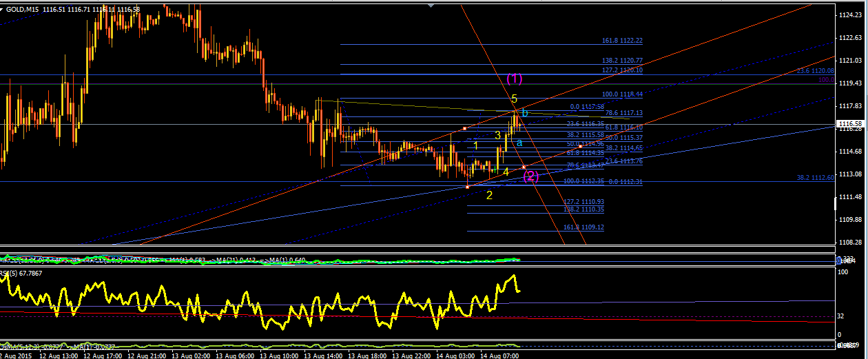Viewport: 868px width, 359px height.
Task: Click Fibonacci level 0.0 1112.31
Action: (x=626, y=182)
